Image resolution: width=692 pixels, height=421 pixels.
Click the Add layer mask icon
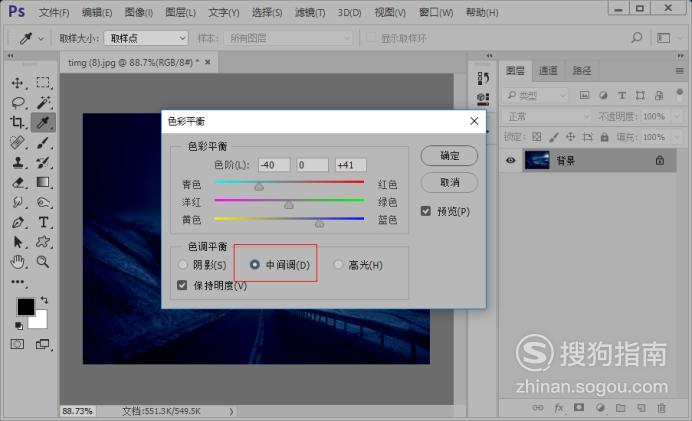(579, 407)
